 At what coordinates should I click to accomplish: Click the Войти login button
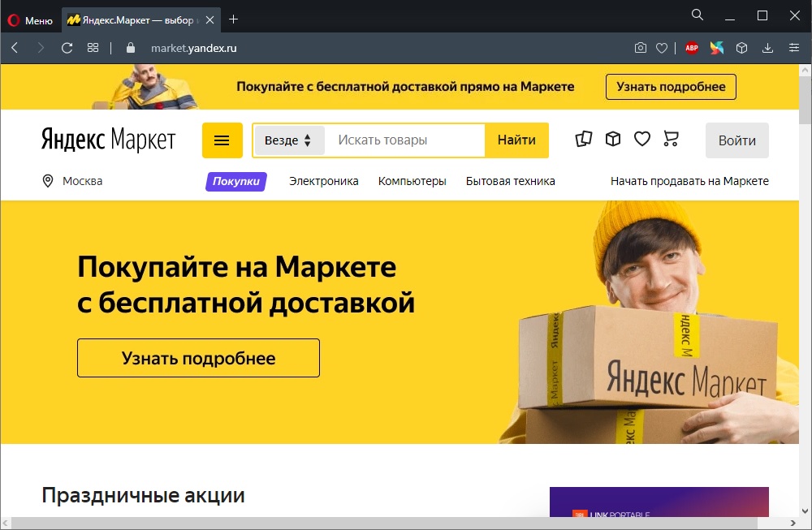pos(737,140)
